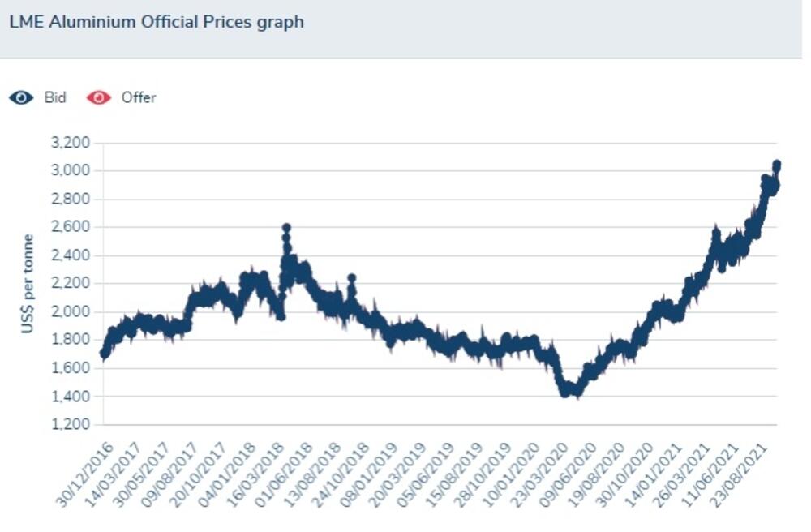Click the Bid legend label
This screenshot has height=532, width=811.
(x=54, y=97)
